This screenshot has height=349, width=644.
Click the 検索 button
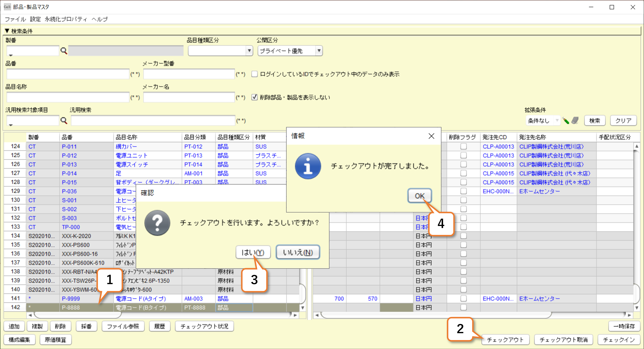pyautogui.click(x=595, y=121)
